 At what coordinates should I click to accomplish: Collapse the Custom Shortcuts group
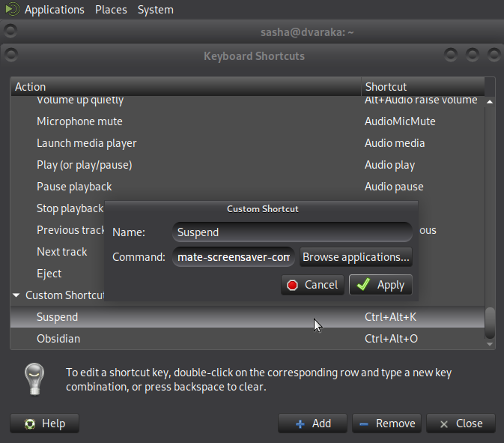pos(16,295)
